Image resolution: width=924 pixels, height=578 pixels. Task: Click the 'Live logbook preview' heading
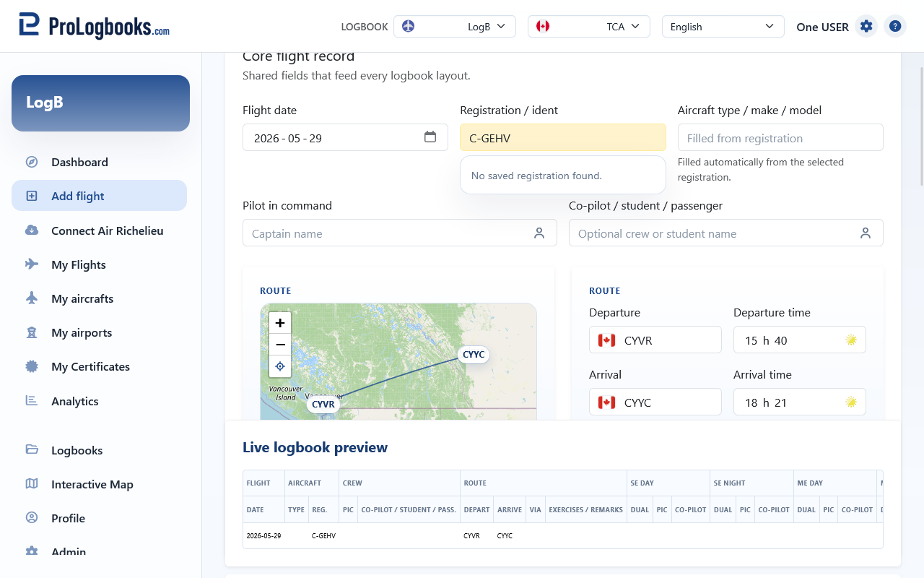315,447
